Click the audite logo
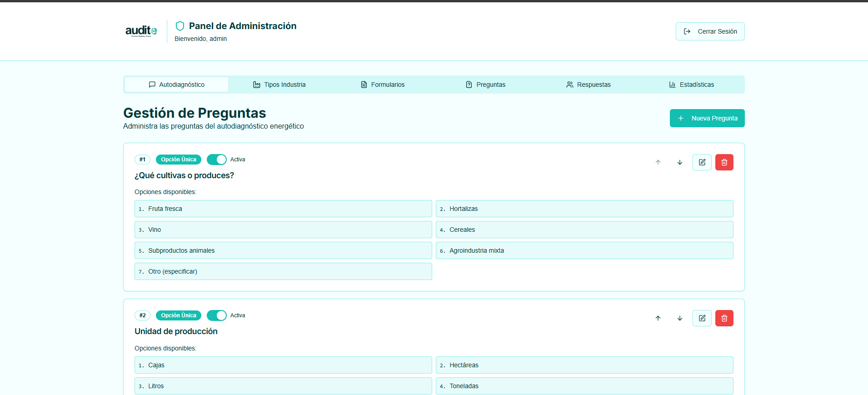 (141, 31)
